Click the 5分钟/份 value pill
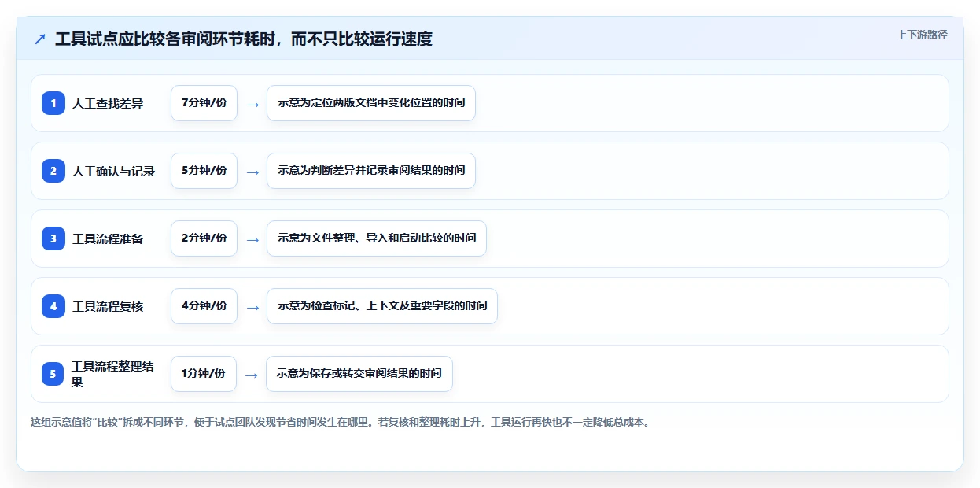 [x=204, y=171]
